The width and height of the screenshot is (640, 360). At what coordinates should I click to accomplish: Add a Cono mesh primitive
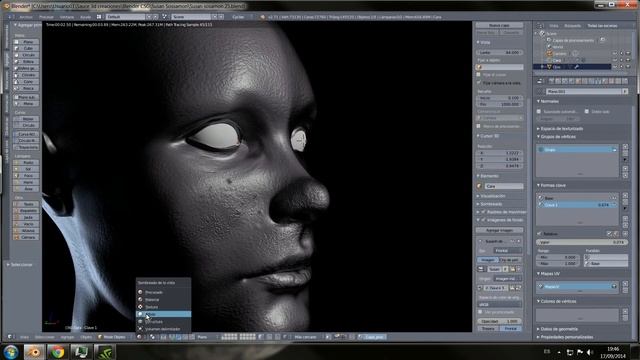[27, 82]
